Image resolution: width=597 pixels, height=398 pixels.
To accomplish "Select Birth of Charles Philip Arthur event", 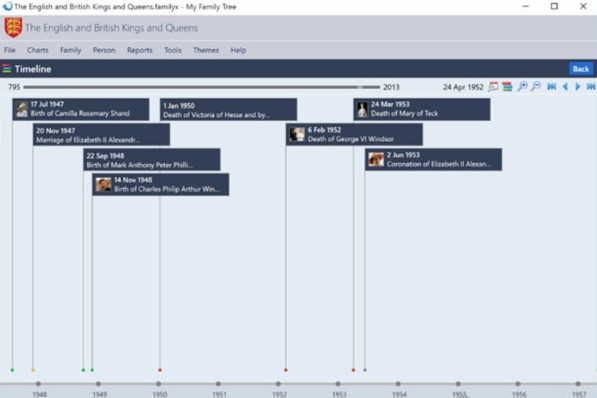I will tap(161, 184).
